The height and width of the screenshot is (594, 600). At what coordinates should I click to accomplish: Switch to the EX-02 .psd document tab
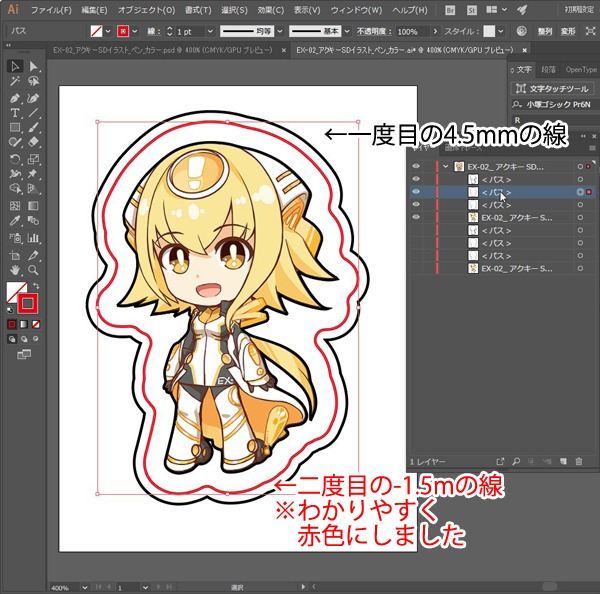point(163,50)
